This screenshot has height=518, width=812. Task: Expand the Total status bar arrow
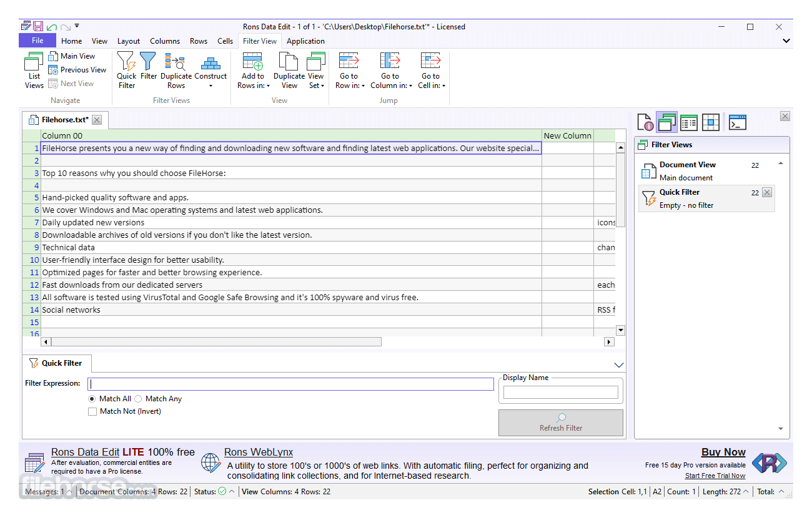781,492
